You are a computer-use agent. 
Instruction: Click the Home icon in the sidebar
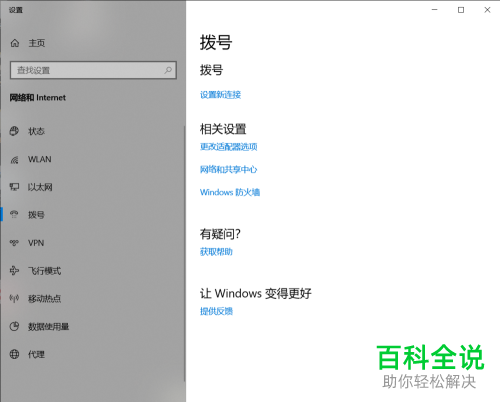point(15,43)
